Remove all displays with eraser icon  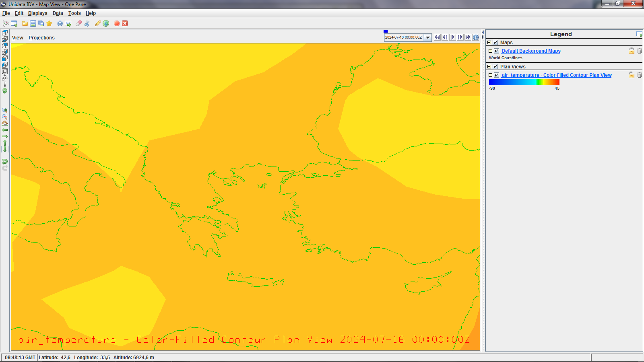coord(79,23)
